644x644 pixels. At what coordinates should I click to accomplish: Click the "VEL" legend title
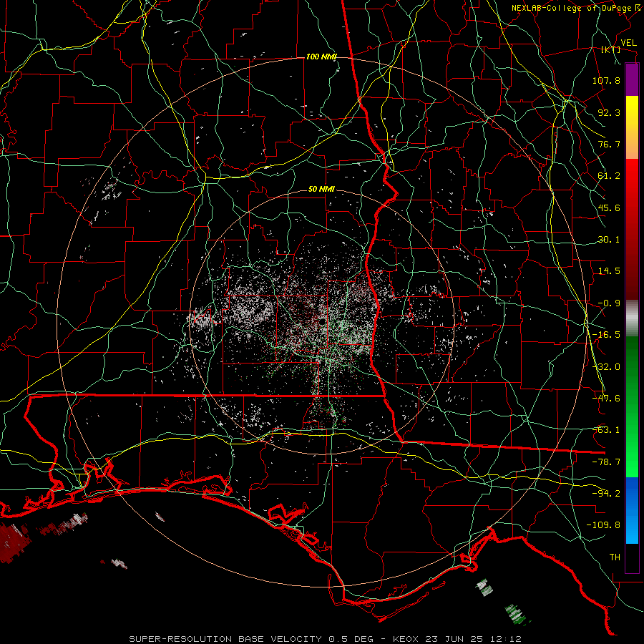(629, 43)
